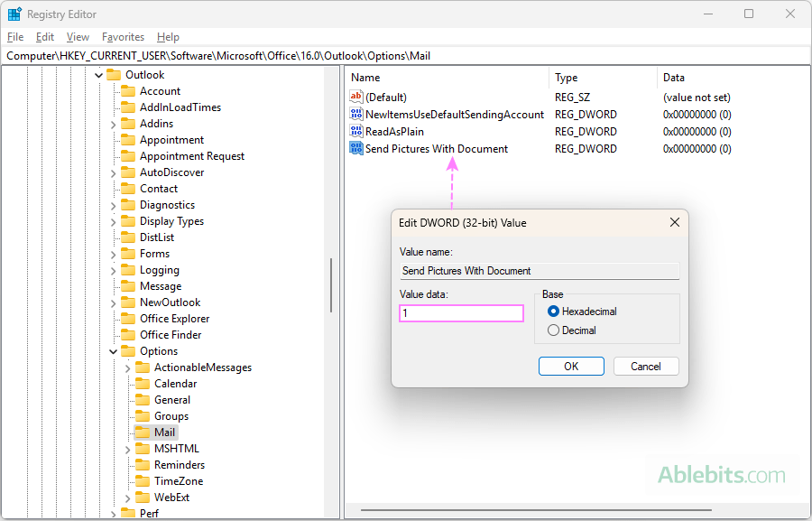The image size is (812, 521).
Task: Click the Contact folder icon
Action: pyautogui.click(x=128, y=189)
